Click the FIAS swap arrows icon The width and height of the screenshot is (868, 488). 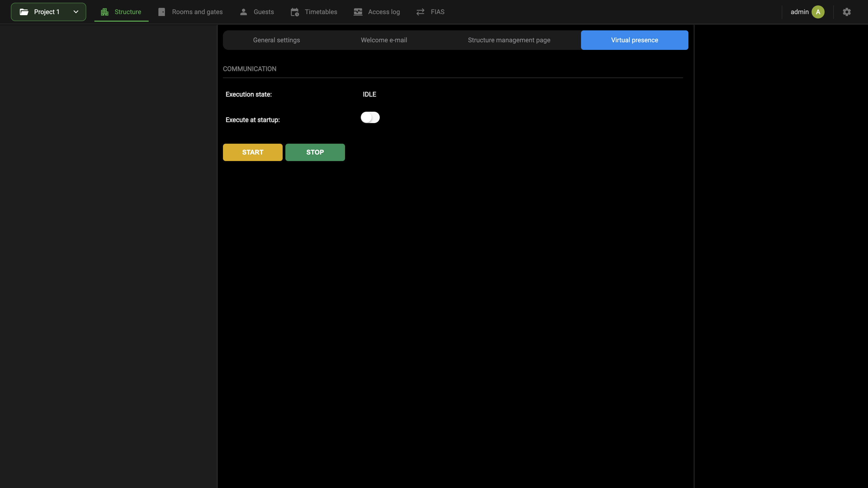[x=420, y=12]
